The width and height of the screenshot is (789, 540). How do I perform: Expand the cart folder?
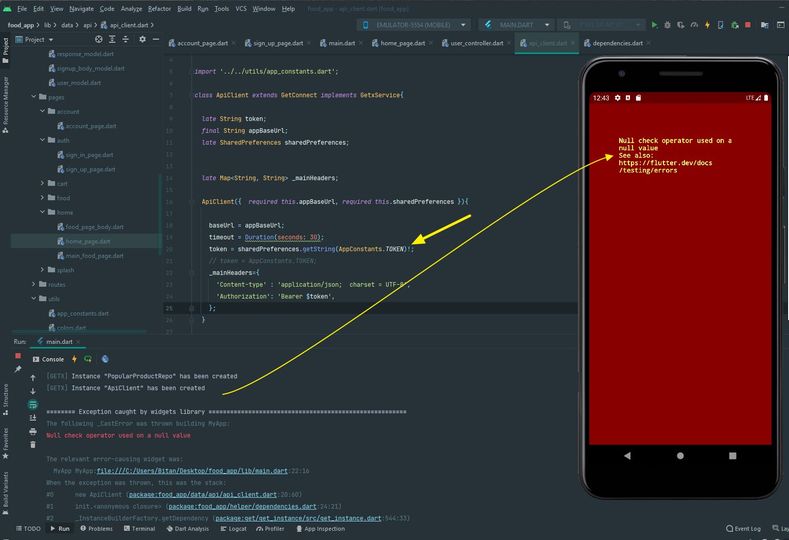[x=43, y=184]
